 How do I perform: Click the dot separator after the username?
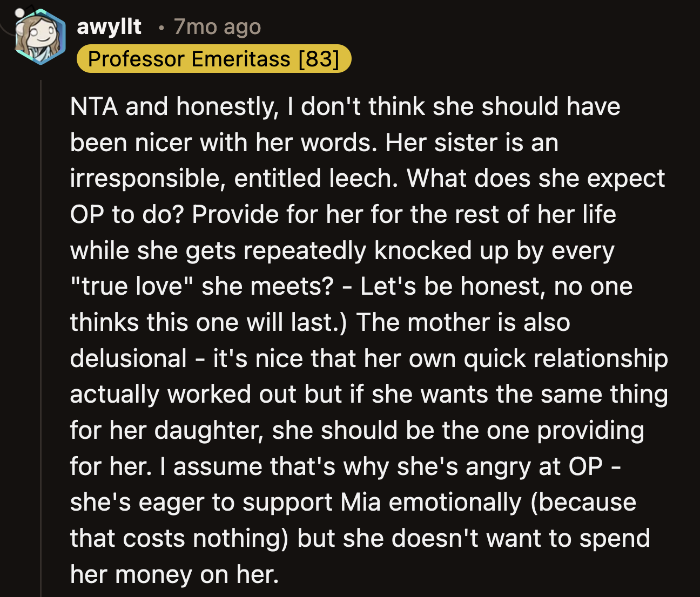[160, 28]
